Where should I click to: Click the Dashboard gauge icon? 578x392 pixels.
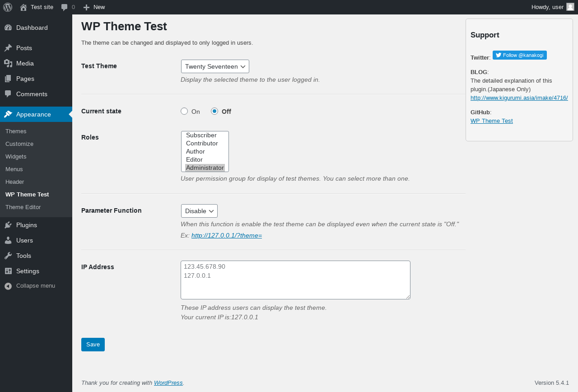click(x=8, y=28)
